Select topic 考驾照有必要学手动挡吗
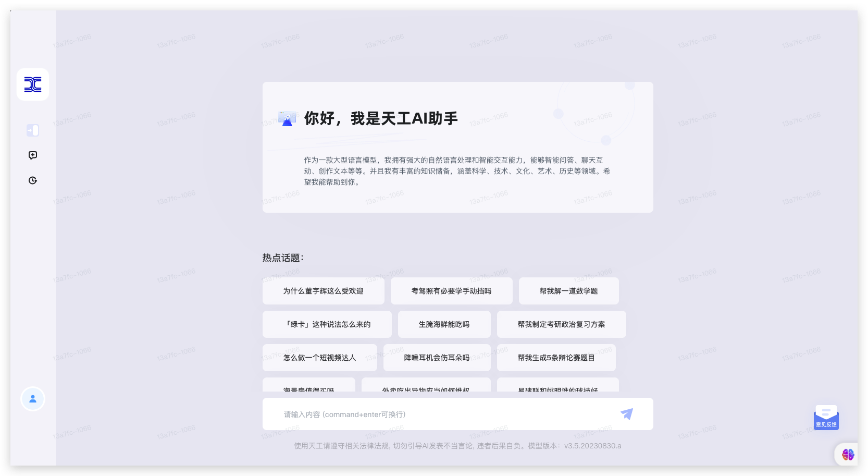 452,291
